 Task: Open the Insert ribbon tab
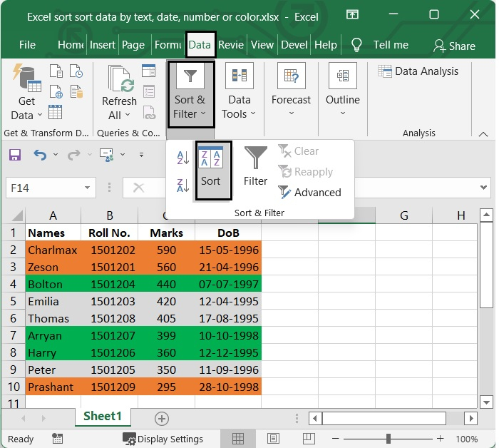(103, 44)
